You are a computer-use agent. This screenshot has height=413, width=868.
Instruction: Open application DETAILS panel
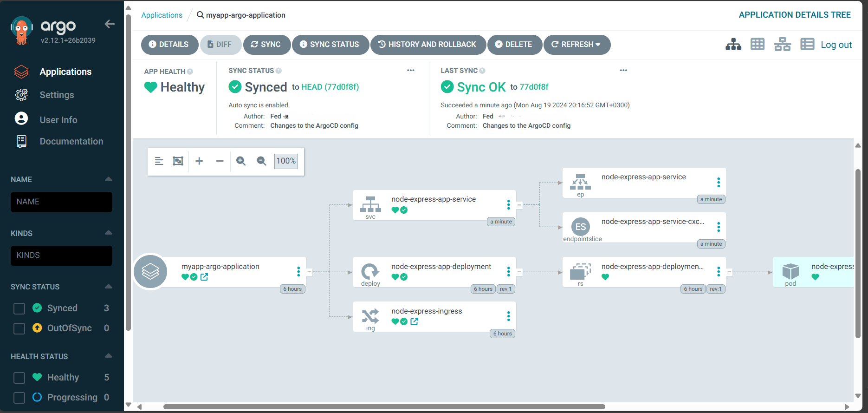(x=169, y=45)
